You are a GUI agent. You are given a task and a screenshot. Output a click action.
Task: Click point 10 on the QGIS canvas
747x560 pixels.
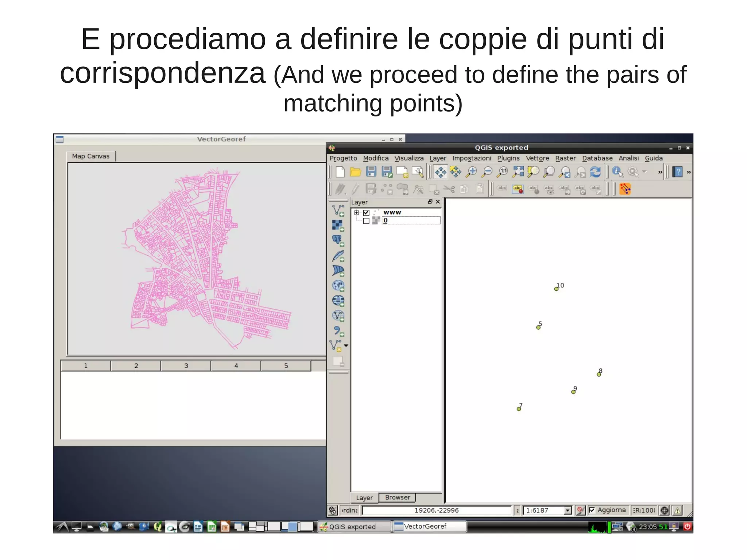point(556,289)
